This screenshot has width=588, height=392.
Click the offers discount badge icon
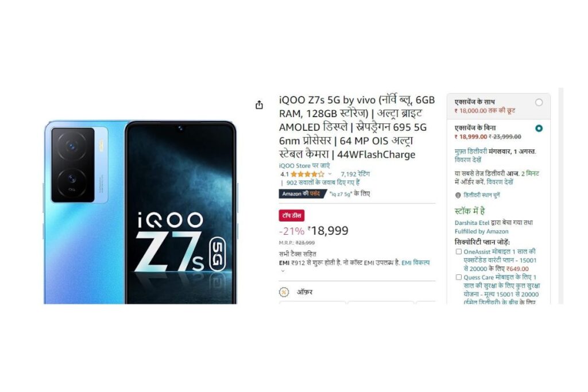coord(284,292)
